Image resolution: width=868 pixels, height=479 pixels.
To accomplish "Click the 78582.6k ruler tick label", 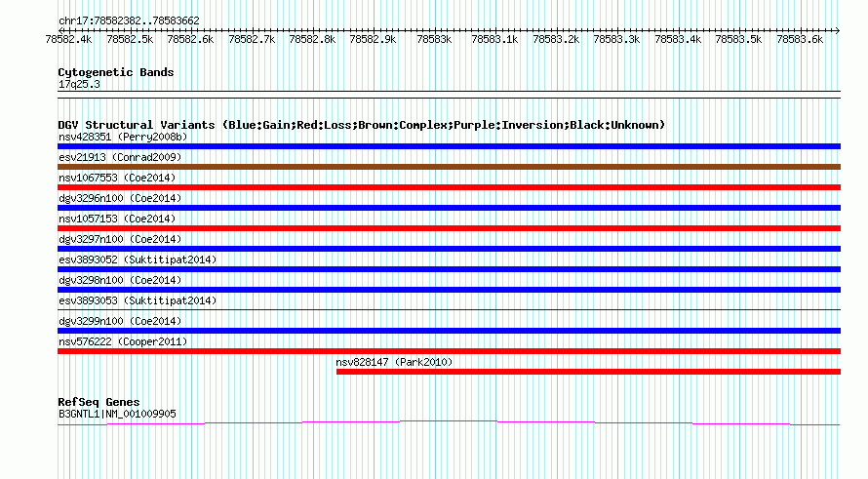I will (x=190, y=39).
